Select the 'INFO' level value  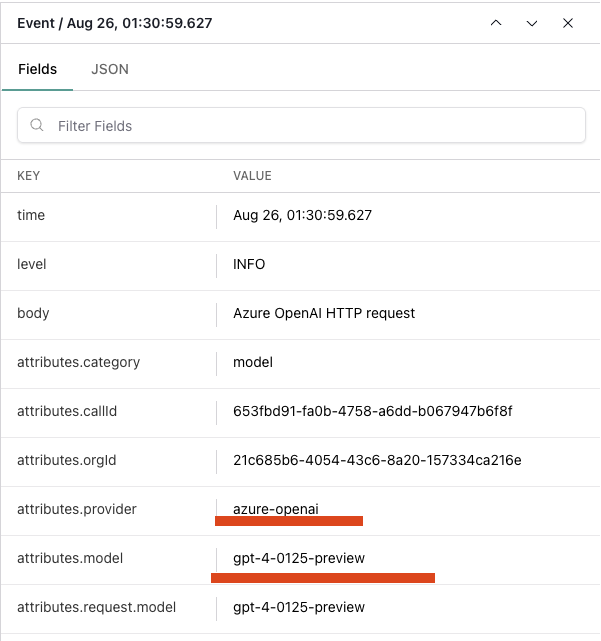249,264
